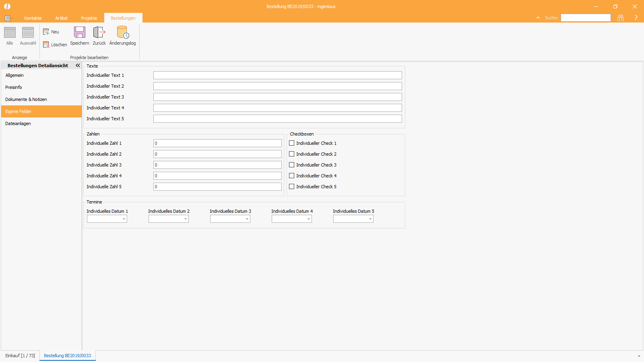Click the binoculars search icon
The width and height of the screenshot is (644, 362).
coord(621,18)
